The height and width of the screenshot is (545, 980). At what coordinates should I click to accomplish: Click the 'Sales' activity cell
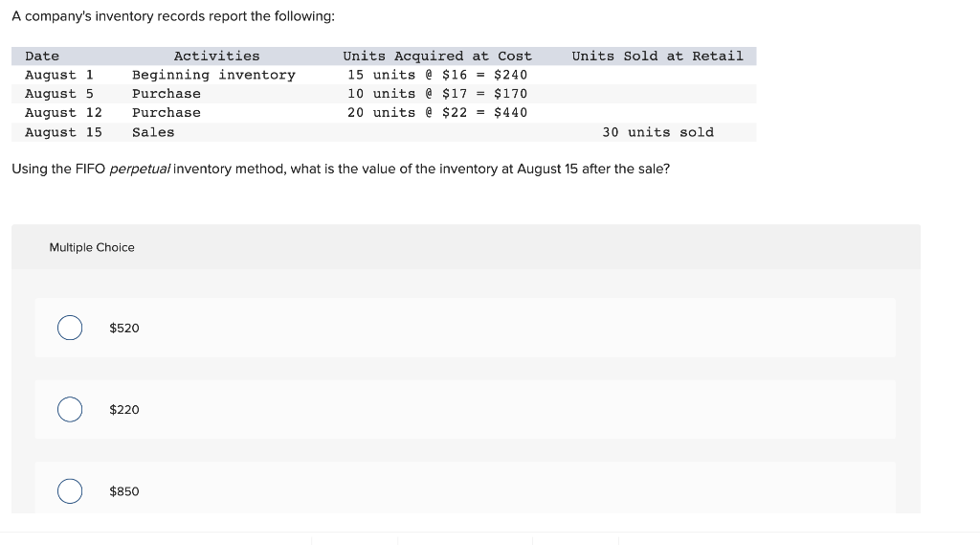coord(153,132)
